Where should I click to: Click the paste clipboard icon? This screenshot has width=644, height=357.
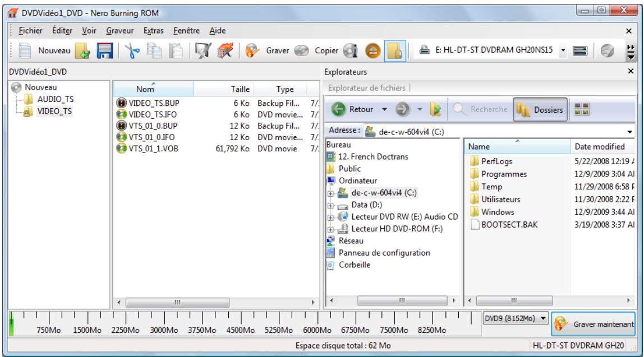point(176,51)
